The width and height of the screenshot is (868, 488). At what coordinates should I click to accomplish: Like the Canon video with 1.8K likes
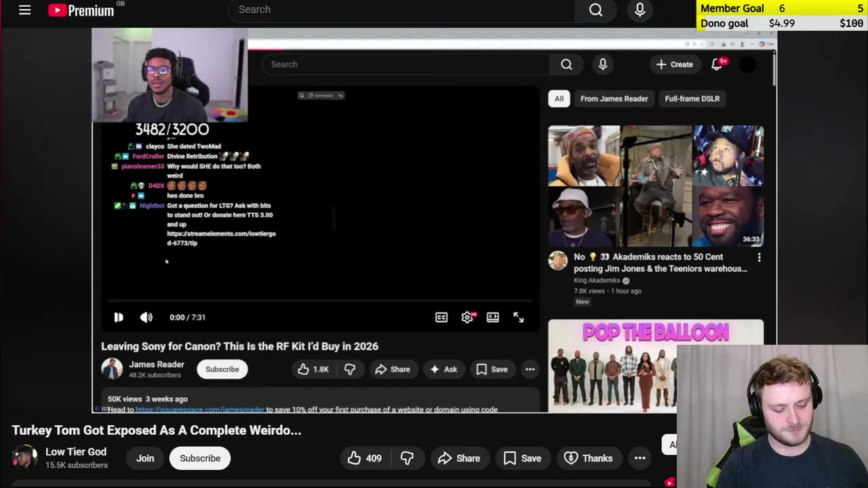(x=313, y=369)
